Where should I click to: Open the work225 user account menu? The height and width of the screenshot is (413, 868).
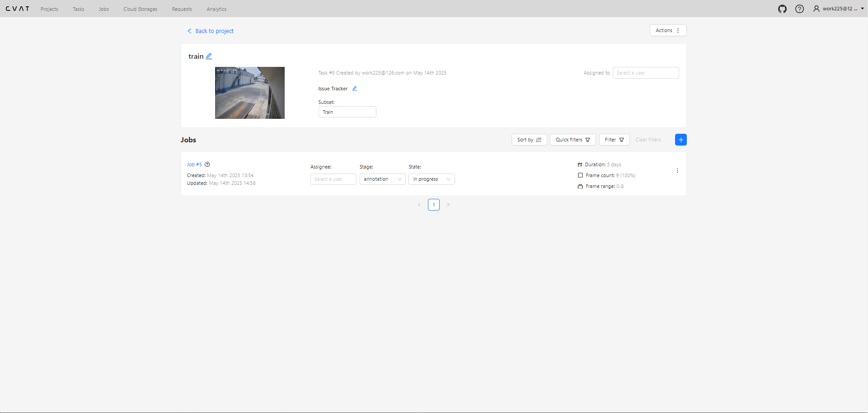(839, 9)
